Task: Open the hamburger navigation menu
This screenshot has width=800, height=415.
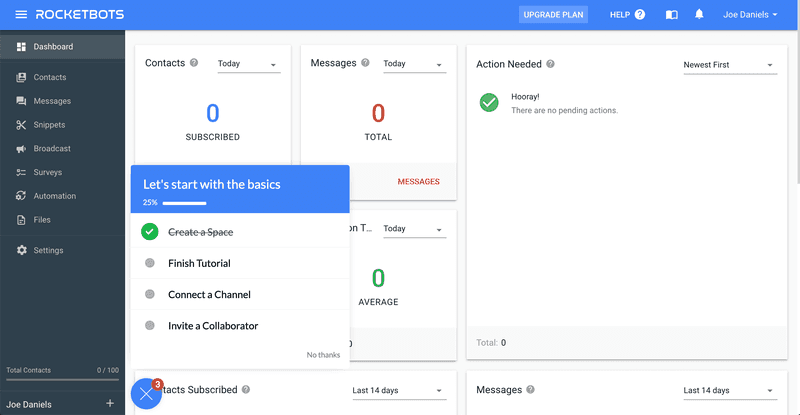Action: 21,15
